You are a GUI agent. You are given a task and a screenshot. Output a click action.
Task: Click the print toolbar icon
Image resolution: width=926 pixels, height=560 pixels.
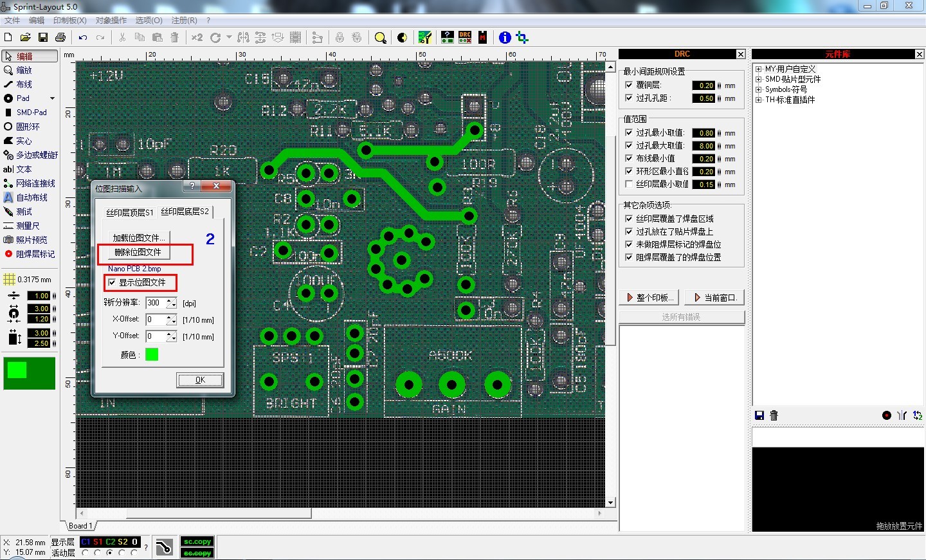(x=60, y=38)
